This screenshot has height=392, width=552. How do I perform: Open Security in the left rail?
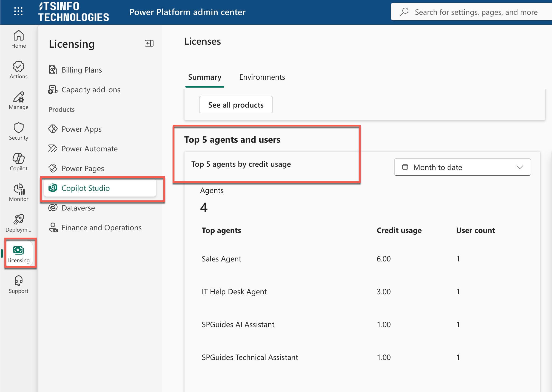click(19, 131)
